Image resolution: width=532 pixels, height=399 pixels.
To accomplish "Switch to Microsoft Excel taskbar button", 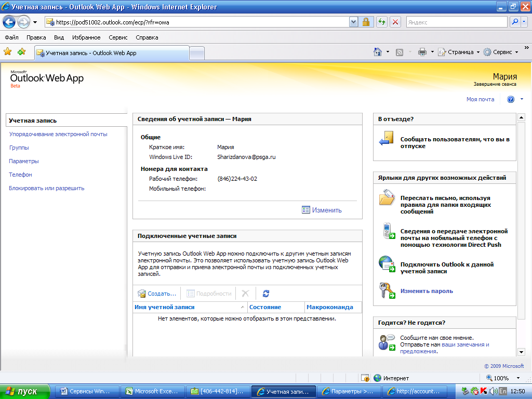I will click(x=152, y=391).
